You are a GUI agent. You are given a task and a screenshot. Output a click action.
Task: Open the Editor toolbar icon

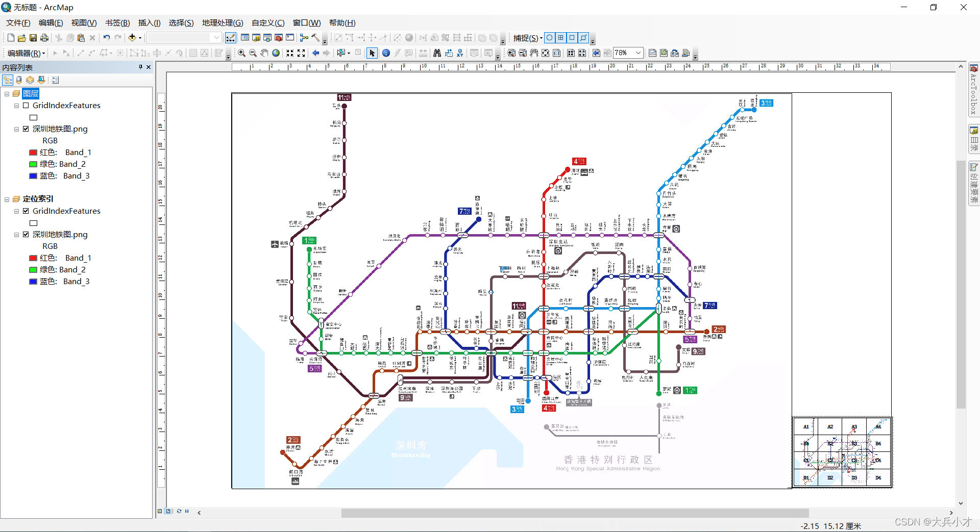click(231, 38)
